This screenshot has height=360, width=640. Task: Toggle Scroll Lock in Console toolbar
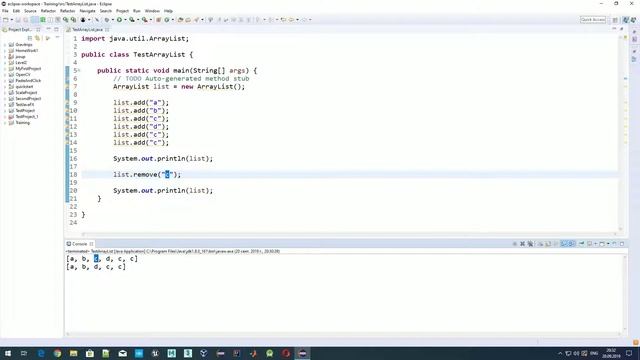click(x=548, y=244)
